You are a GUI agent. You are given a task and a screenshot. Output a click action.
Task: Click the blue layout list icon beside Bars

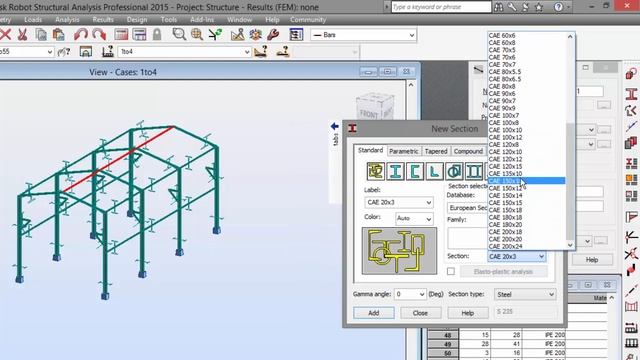click(296, 35)
